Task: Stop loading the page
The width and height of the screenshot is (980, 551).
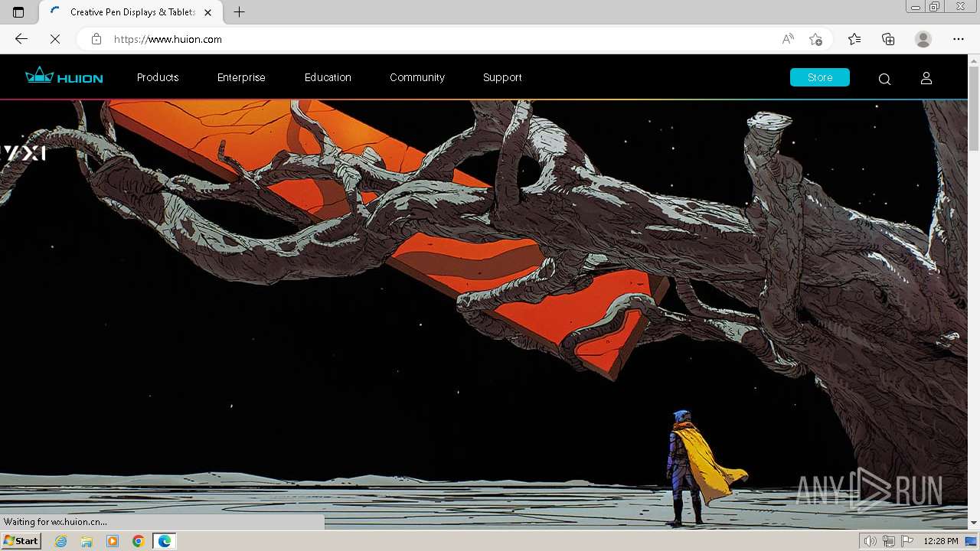Action: [54, 39]
